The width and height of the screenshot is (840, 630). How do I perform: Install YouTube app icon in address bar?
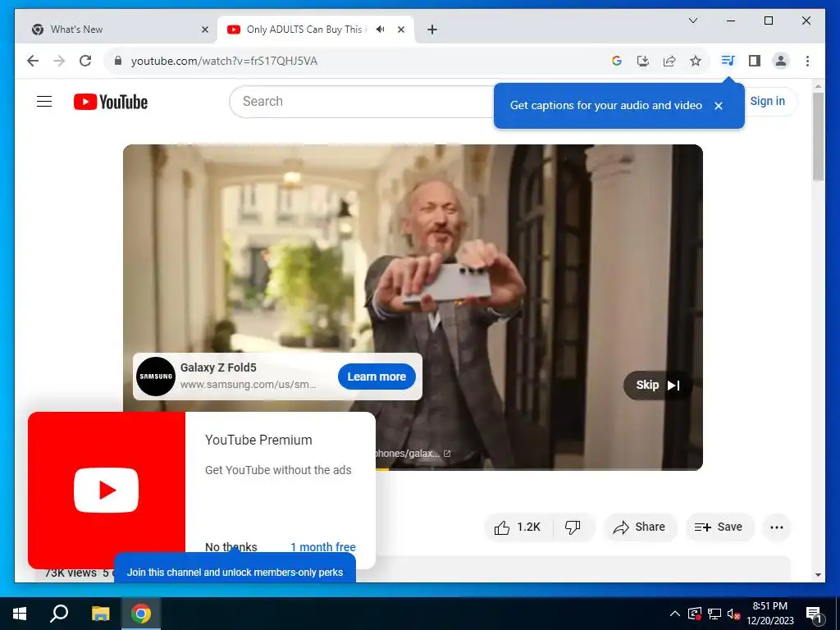tap(643, 61)
